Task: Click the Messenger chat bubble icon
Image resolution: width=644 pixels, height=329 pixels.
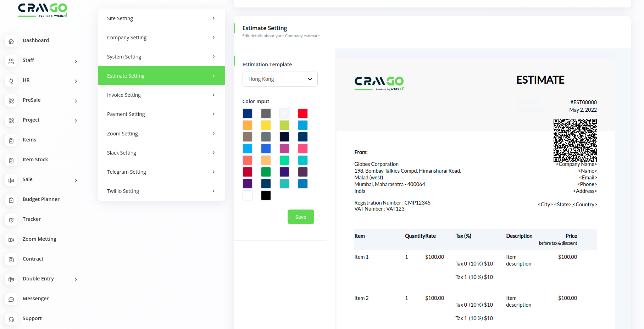Action: coord(11,299)
